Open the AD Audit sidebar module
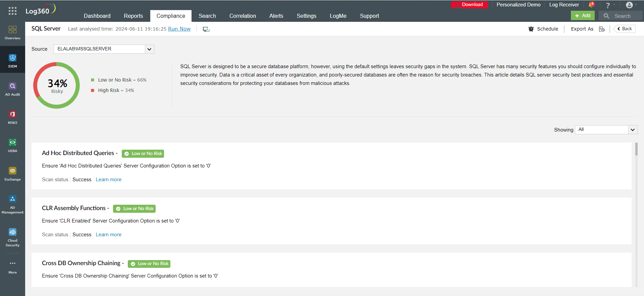Viewport: 644px width, 296px height. coord(12,89)
